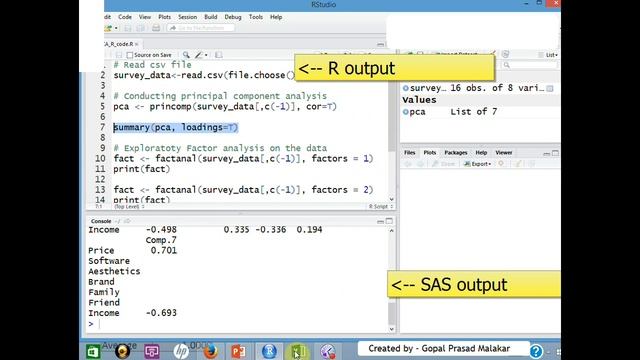Viewport: 640px width, 360px height.
Task: Switch to RStudio taskbar icon
Action: click(x=269, y=351)
